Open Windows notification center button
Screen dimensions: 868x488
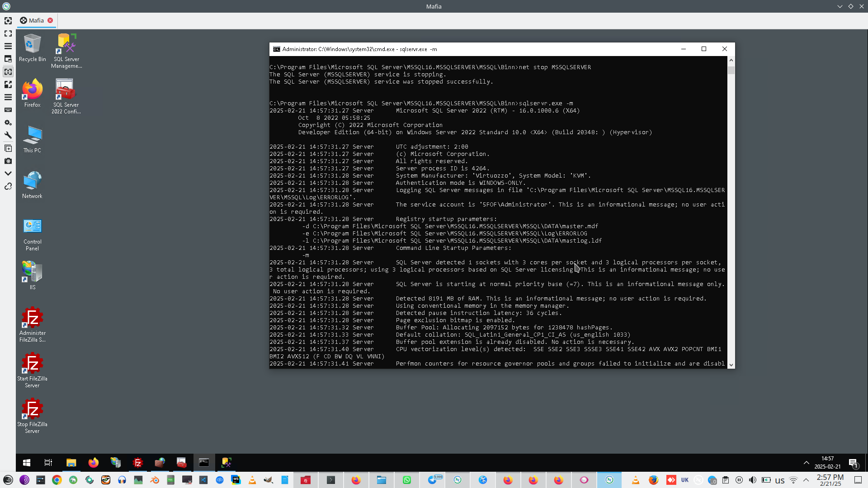(853, 463)
